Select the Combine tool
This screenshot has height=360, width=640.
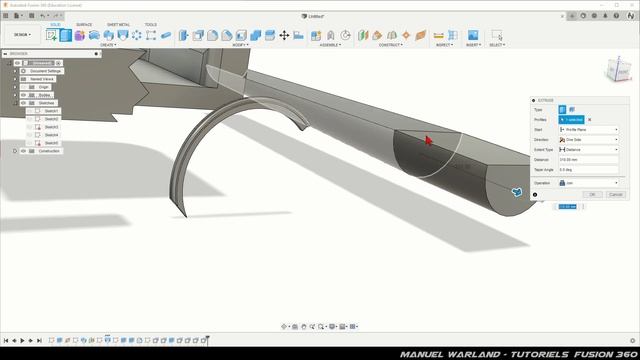coord(256,35)
